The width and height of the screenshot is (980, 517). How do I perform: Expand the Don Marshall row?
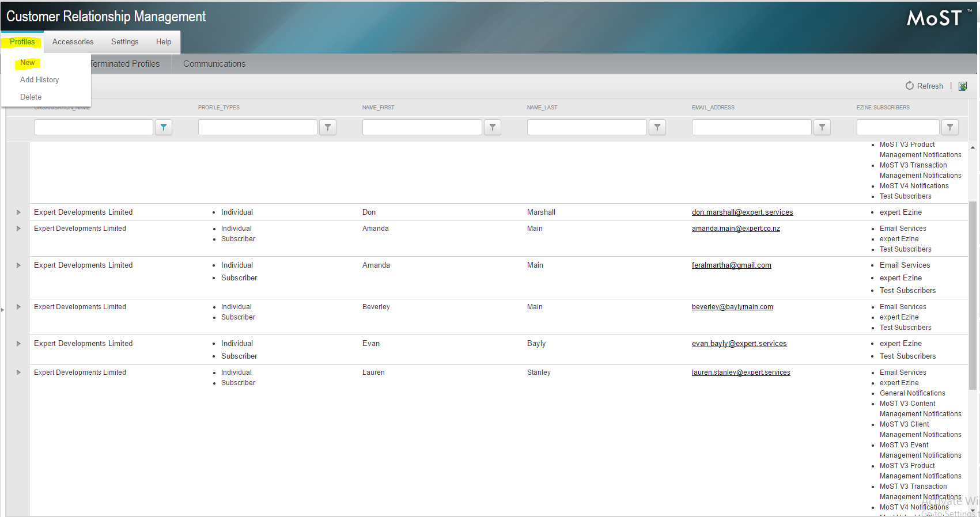(x=18, y=212)
